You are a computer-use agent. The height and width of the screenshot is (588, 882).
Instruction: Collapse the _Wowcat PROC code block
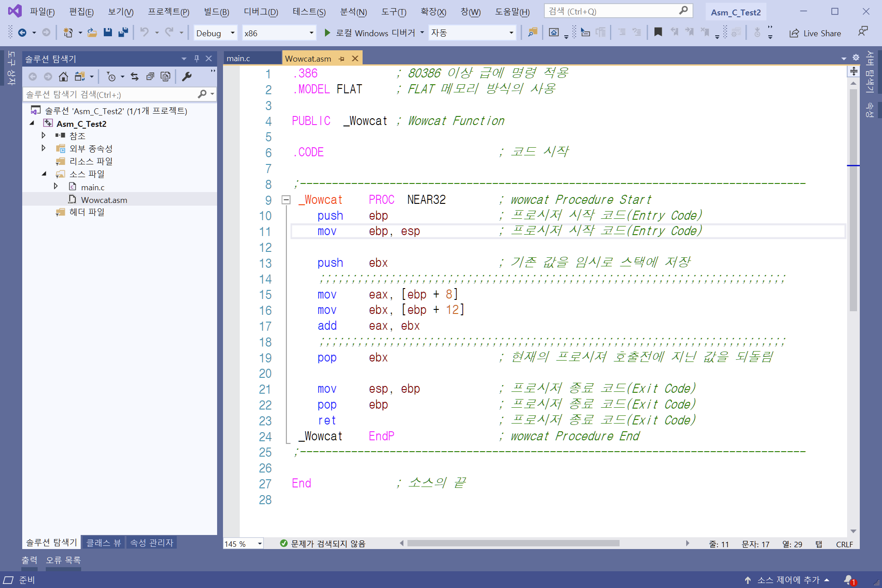coord(286,200)
